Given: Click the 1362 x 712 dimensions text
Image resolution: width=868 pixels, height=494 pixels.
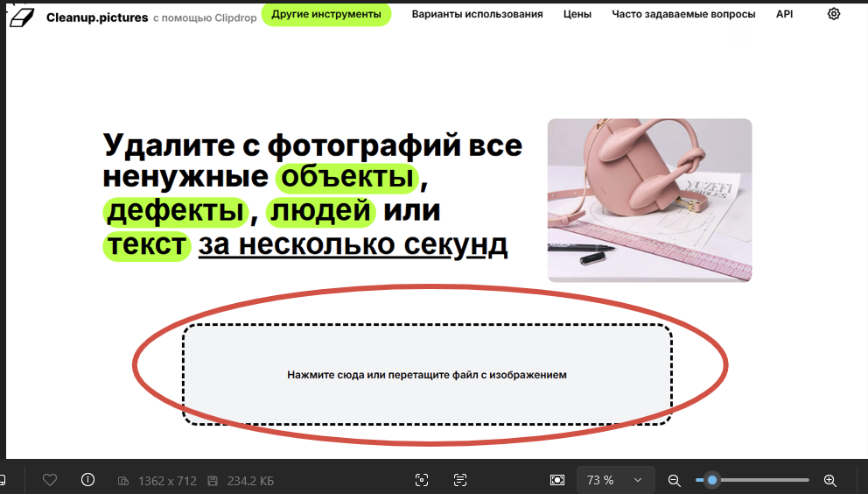Looking at the screenshot, I should coord(168,481).
